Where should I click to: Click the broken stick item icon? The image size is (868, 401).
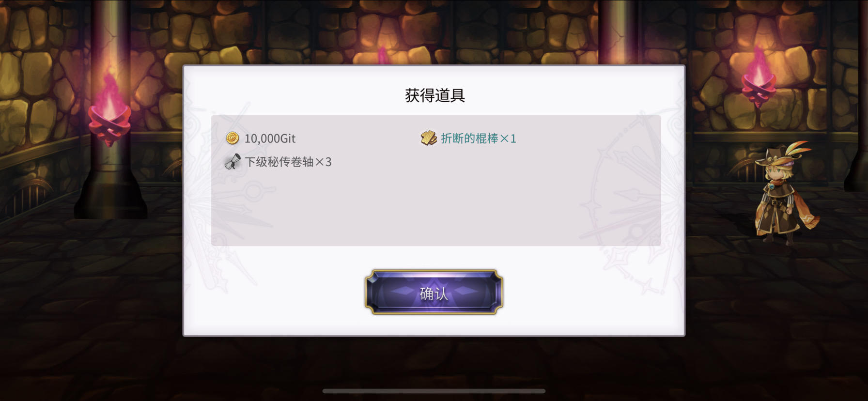429,139
